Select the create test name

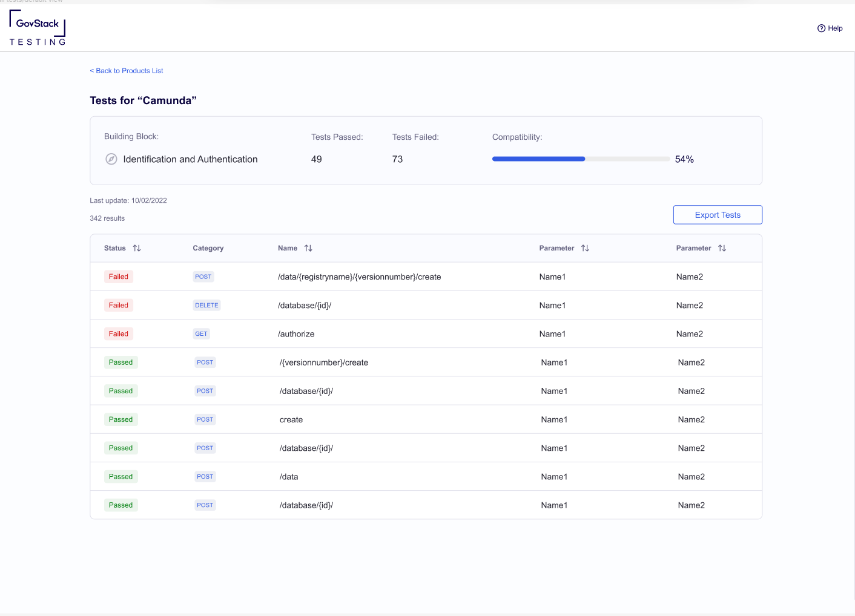click(291, 419)
